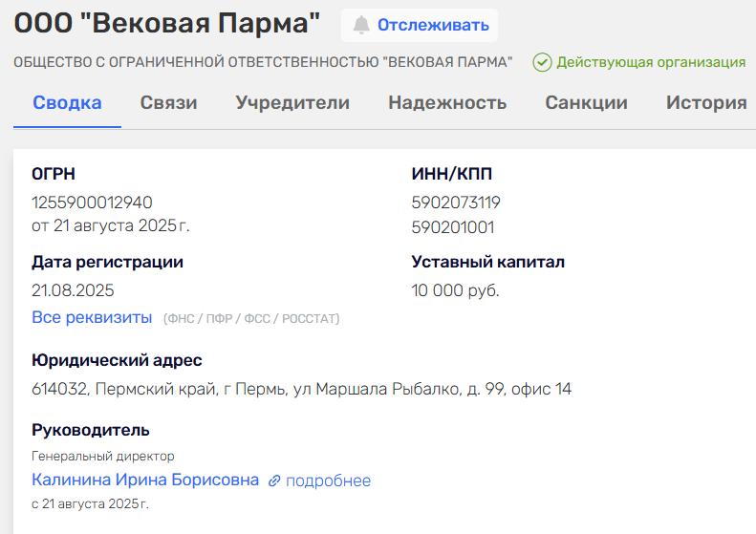Image resolution: width=756 pixels, height=534 pixels.
Task: Click the КПП value 590201001
Action: click(x=452, y=227)
